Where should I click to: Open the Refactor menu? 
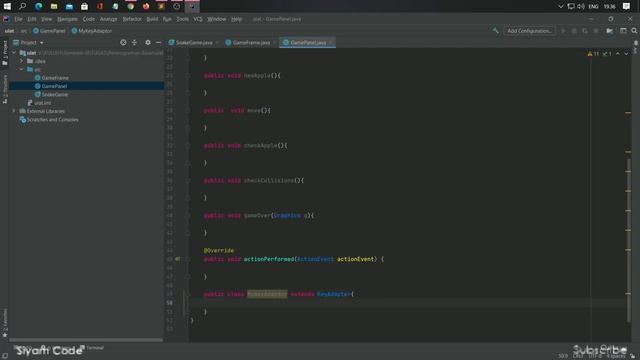pos(132,19)
